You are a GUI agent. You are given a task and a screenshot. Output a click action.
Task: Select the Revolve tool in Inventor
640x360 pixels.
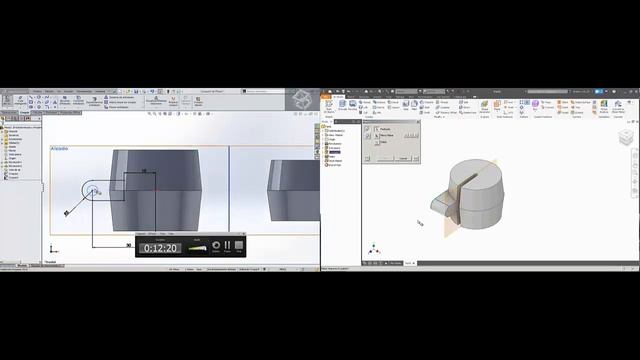tap(352, 106)
